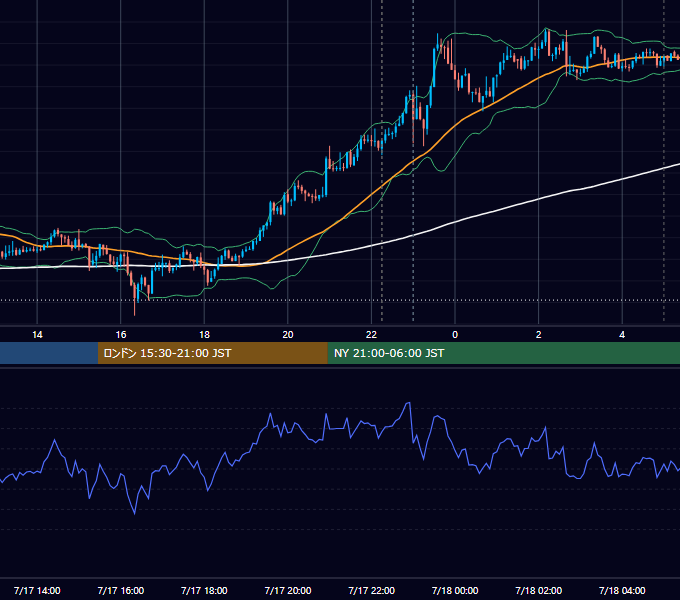Click the 4 hour axis label
Viewport: 680px width, 600px height.
(x=622, y=335)
